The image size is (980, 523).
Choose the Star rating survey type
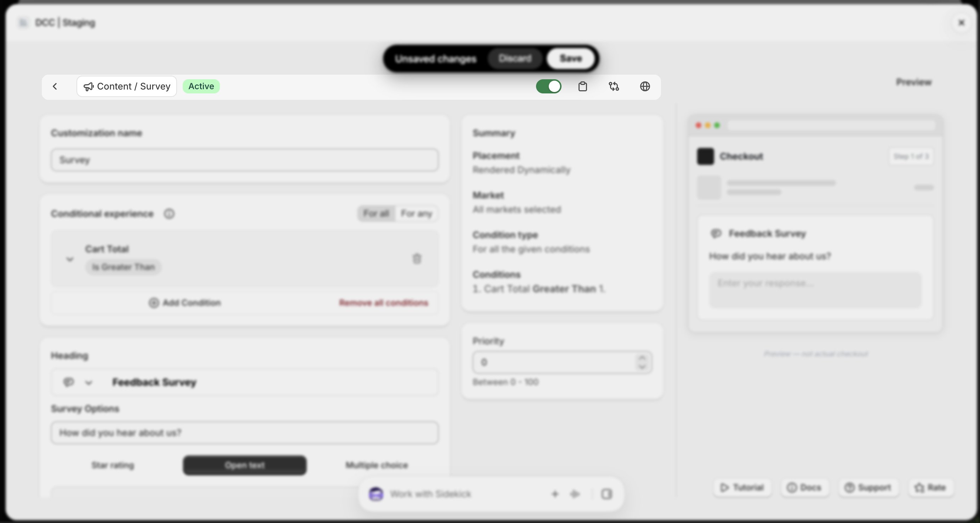(113, 465)
